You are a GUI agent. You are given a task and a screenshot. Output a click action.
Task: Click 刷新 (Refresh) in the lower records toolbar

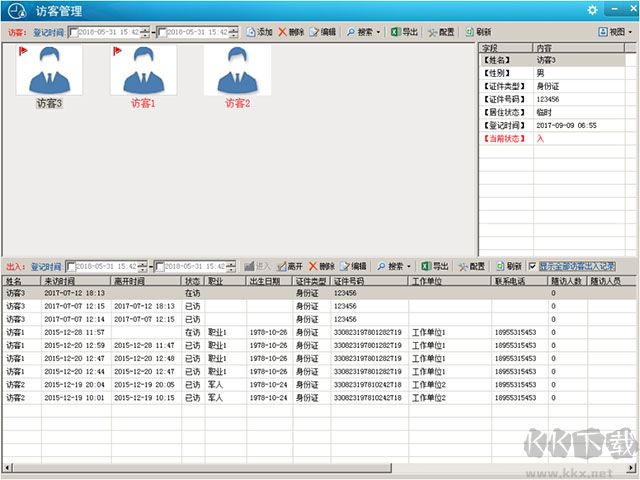click(509, 267)
